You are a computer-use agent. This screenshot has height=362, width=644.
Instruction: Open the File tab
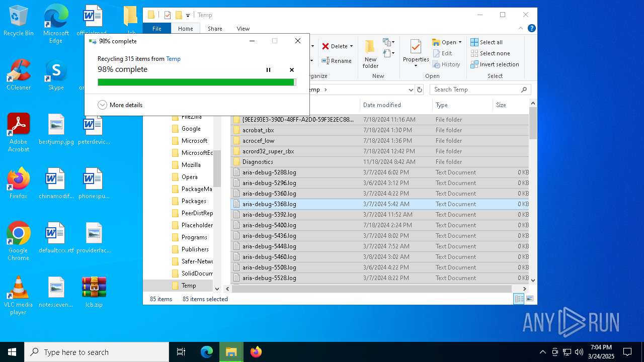[157, 29]
